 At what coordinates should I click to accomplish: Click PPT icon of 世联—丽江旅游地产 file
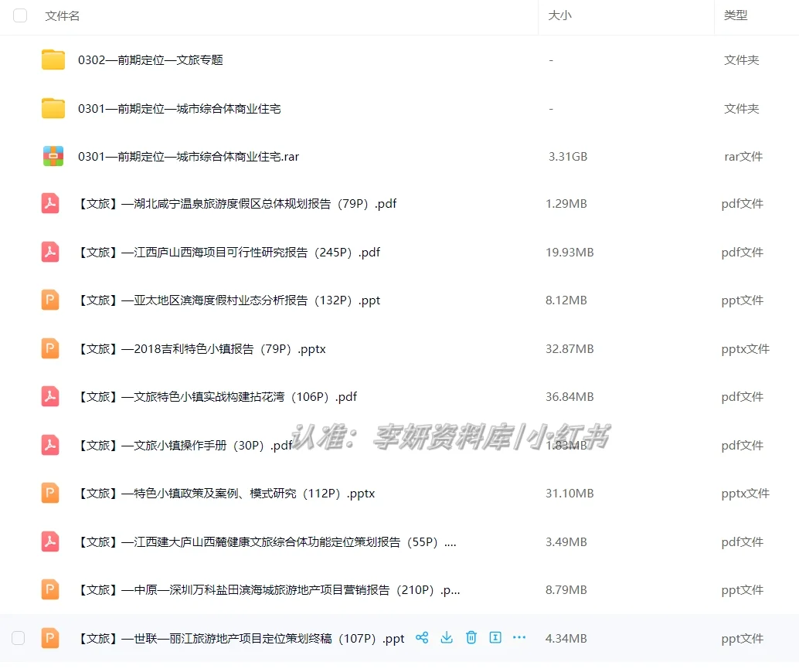(50, 638)
